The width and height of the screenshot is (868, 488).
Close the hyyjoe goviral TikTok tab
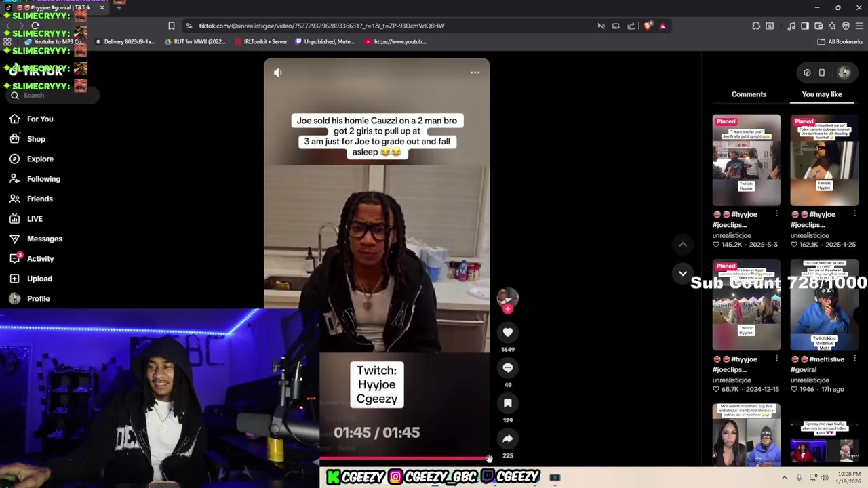point(102,7)
